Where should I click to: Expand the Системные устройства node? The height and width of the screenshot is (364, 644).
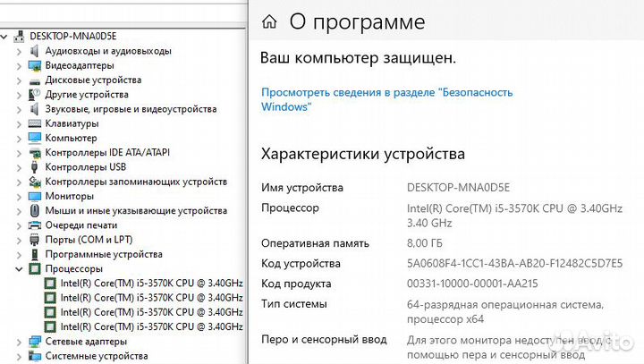(x=19, y=356)
